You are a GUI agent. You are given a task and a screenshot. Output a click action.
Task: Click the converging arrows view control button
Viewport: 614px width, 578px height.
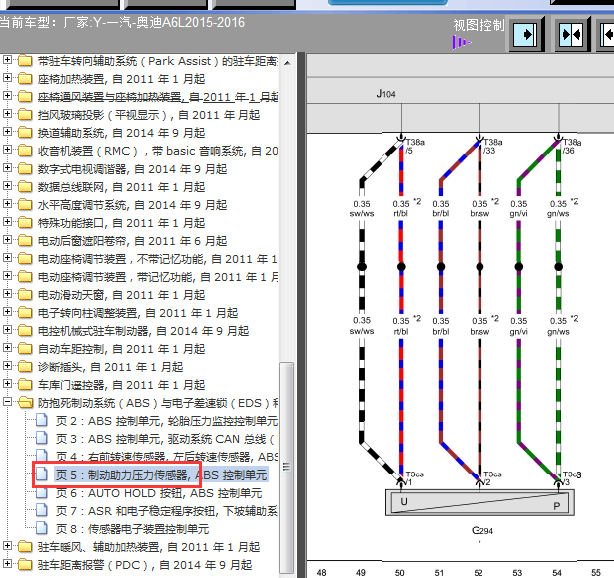point(571,35)
